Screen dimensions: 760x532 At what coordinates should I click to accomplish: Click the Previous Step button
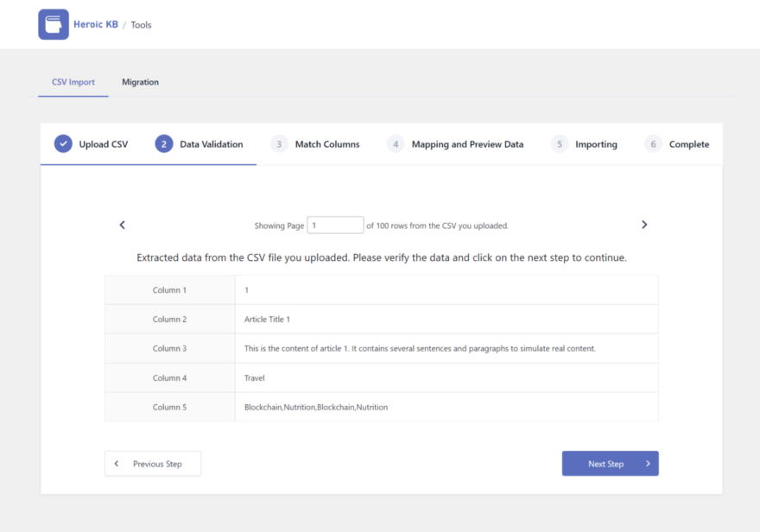click(153, 463)
